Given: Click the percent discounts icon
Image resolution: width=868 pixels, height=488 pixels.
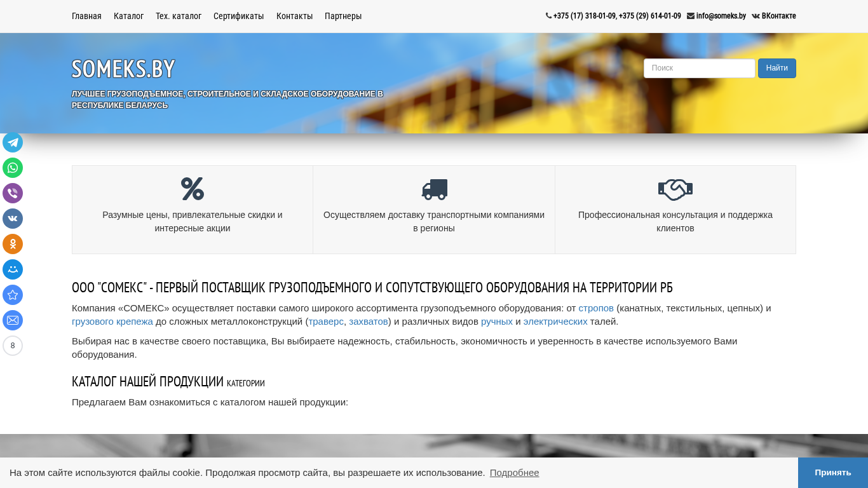Looking at the screenshot, I should (193, 189).
